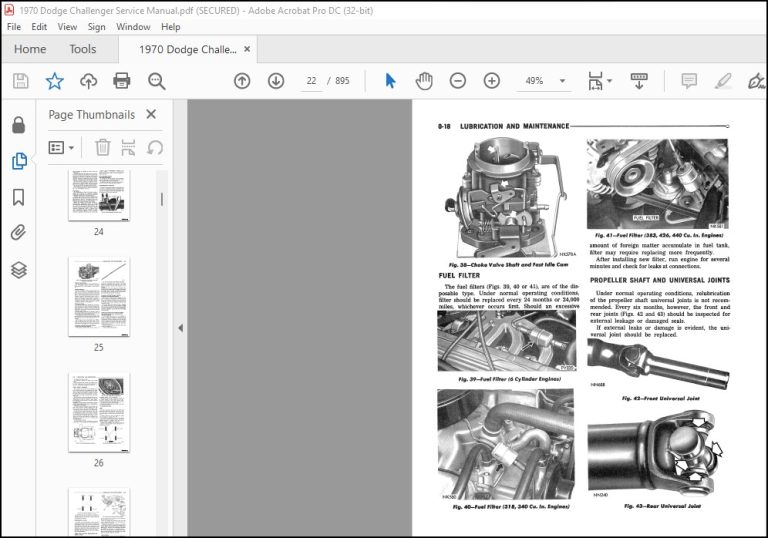768x538 pixels.
Task: Click the Fig. 40 Fuel Filter caption
Action: [511, 507]
